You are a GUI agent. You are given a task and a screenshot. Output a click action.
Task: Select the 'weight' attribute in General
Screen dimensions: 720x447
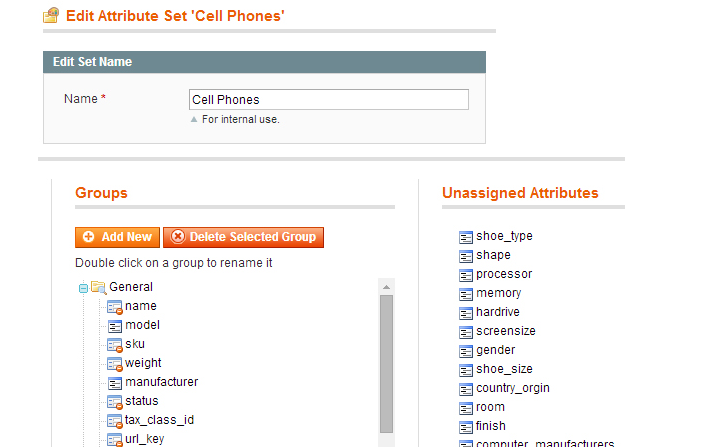[x=143, y=363]
